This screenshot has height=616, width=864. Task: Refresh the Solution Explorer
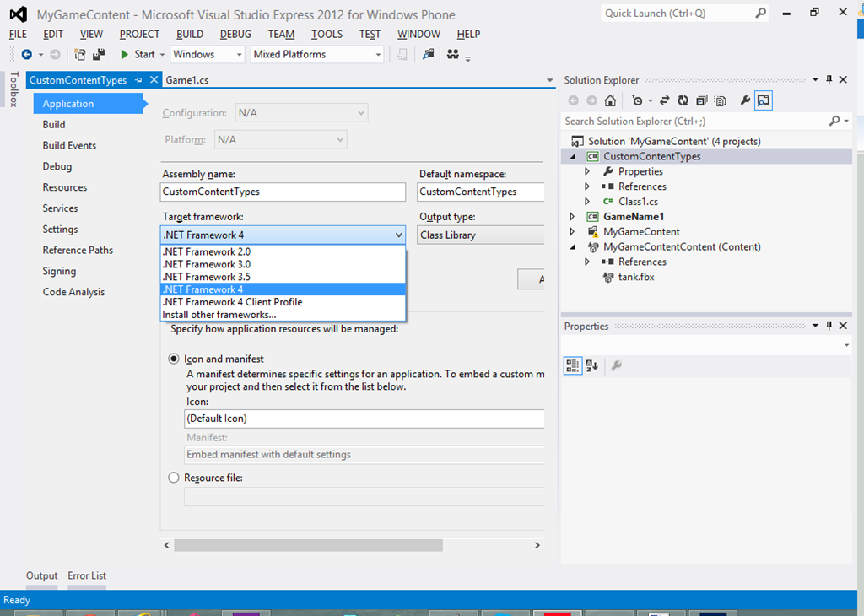coord(683,100)
